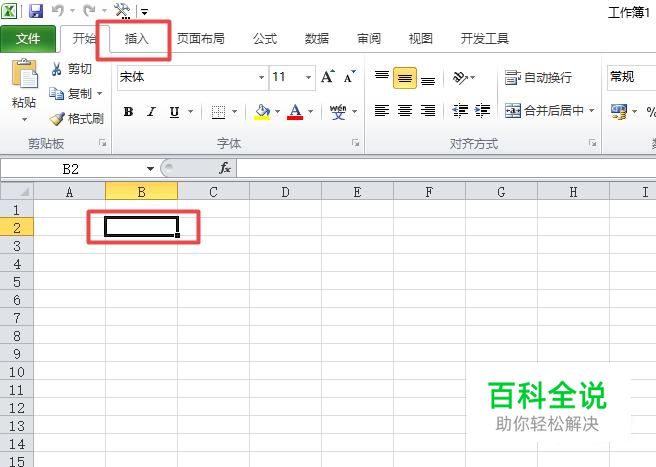Click the decrease indent icon

tap(460, 111)
